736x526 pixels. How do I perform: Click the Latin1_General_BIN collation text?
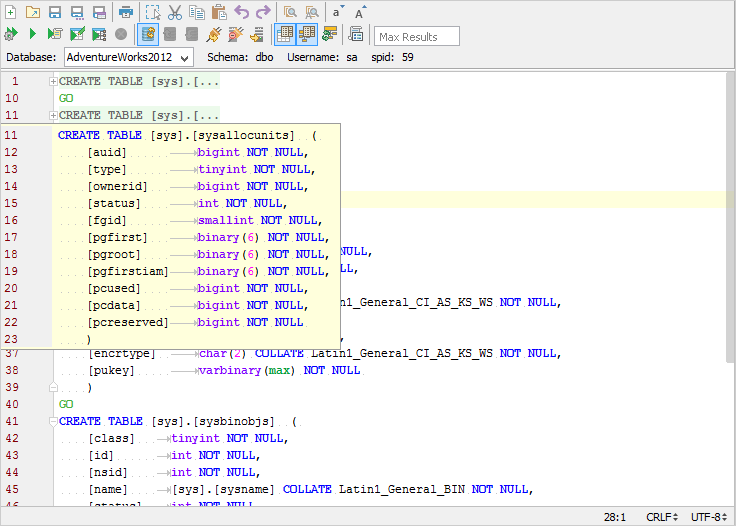[402, 489]
